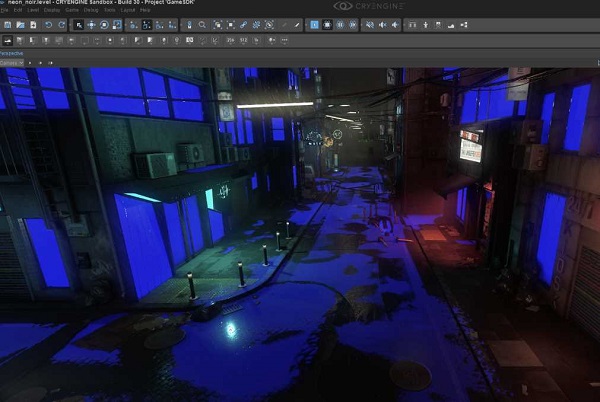600x402 pixels.
Task: Click the brush icon at the end of the edit toolbar
Action: click(x=297, y=25)
